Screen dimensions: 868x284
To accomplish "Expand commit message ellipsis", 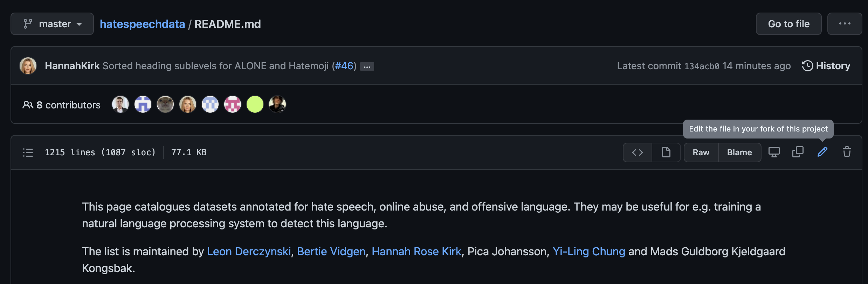I will (367, 66).
